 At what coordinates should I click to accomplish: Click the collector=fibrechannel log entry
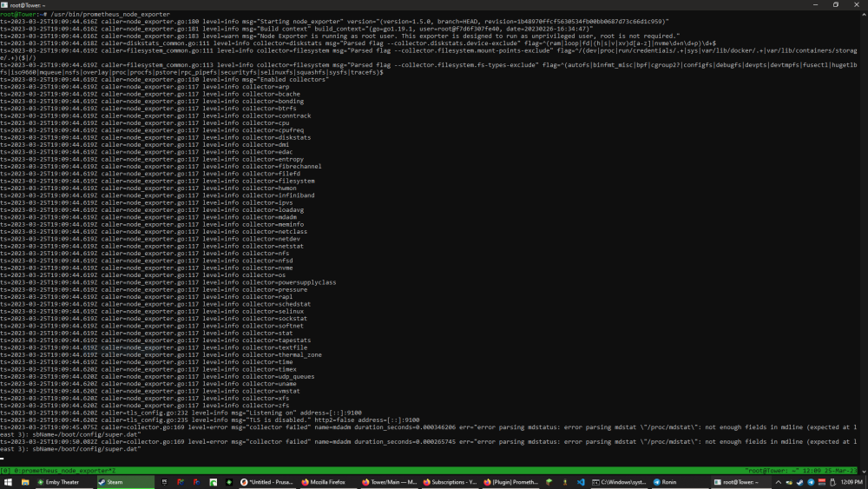(161, 166)
